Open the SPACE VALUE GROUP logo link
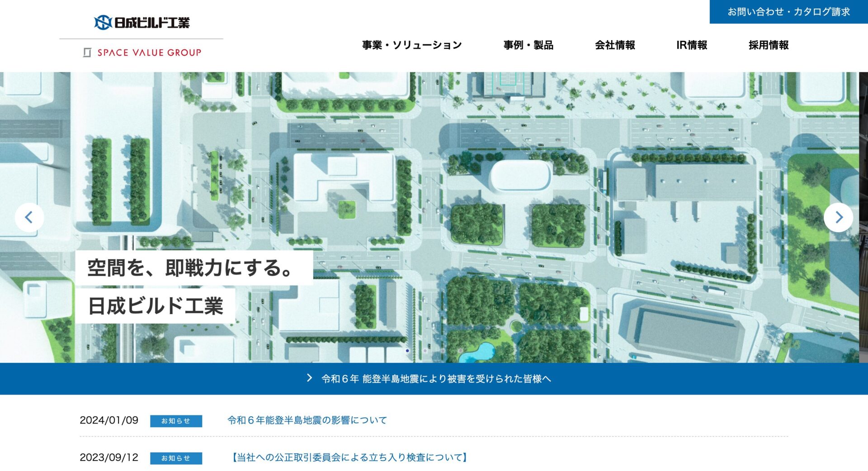Image resolution: width=868 pixels, height=471 pixels. [x=142, y=52]
